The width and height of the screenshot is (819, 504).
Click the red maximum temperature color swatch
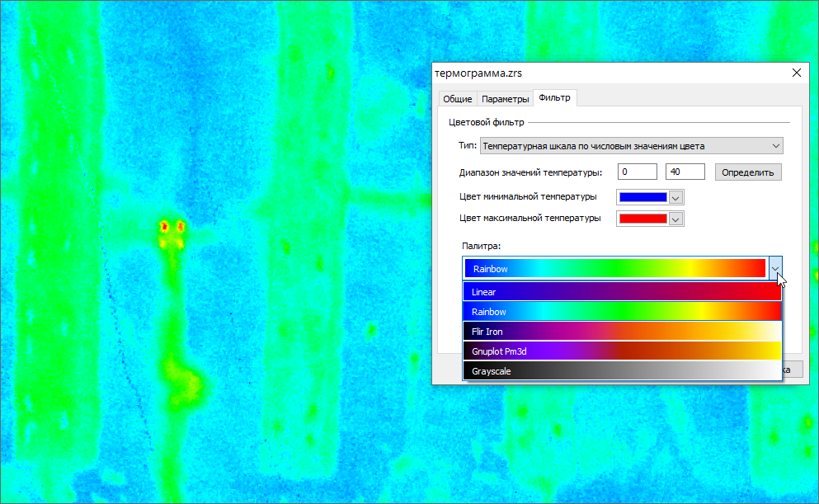click(642, 219)
